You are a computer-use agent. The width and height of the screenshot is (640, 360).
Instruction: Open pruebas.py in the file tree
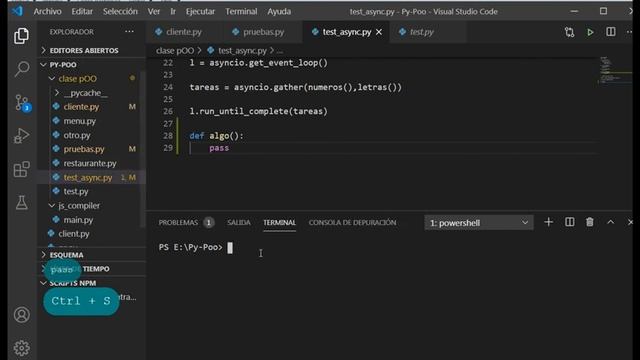point(84,149)
